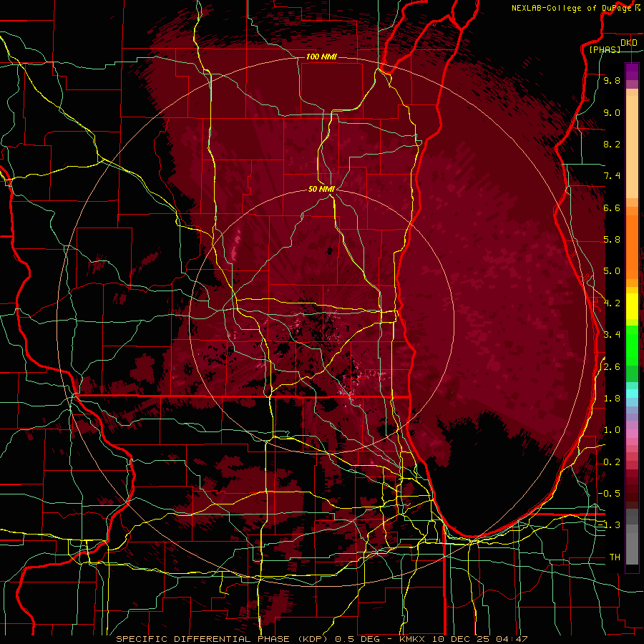Viewport: 644px width, 644px height.
Task: Click the 1.8 value on the scale
Action: click(x=612, y=399)
